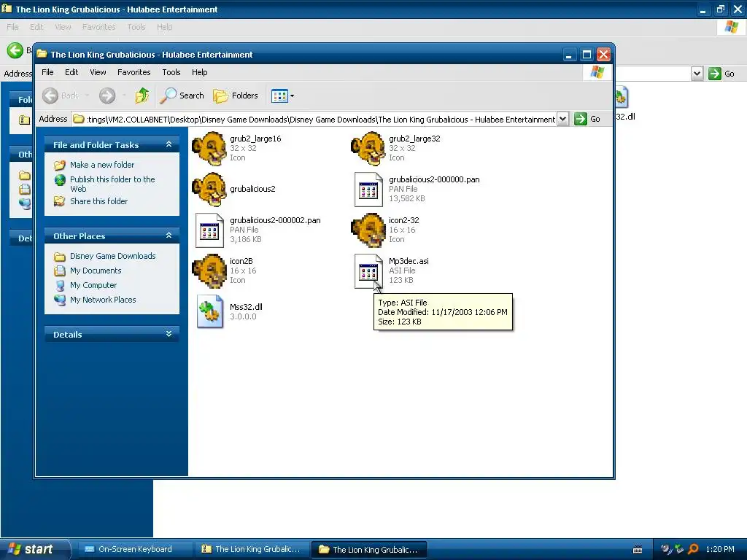Image resolution: width=747 pixels, height=560 pixels.
Task: Select the grub2_large16 Simba icon file
Action: [x=209, y=149]
